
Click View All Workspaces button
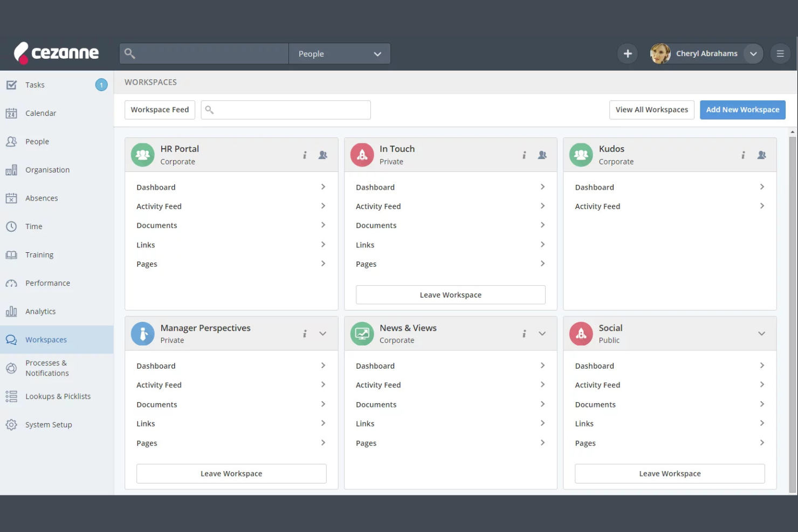coord(652,109)
